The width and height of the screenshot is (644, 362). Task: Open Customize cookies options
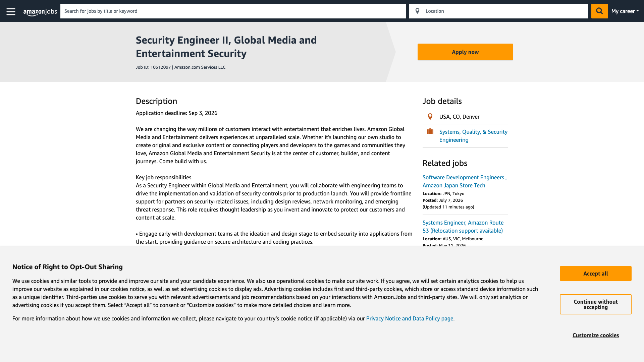595,335
